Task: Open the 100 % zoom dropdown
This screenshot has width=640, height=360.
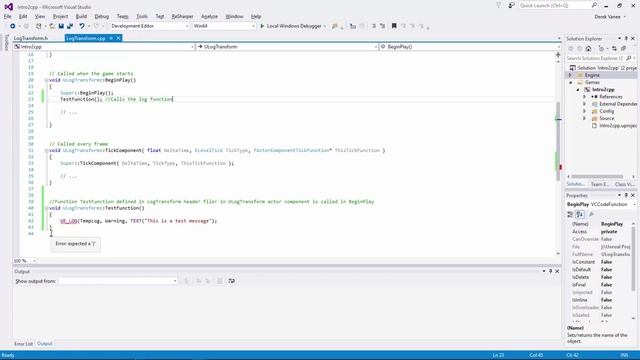Action: (x=25, y=260)
